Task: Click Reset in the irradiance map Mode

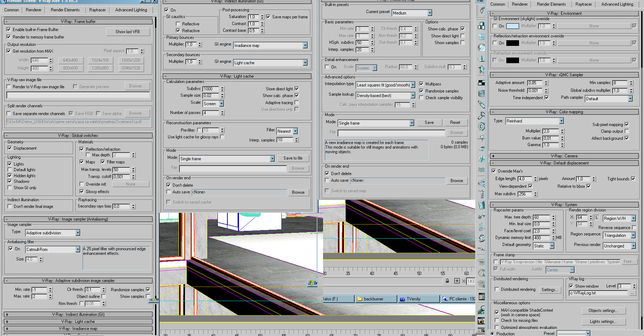Action: pyautogui.click(x=455, y=122)
